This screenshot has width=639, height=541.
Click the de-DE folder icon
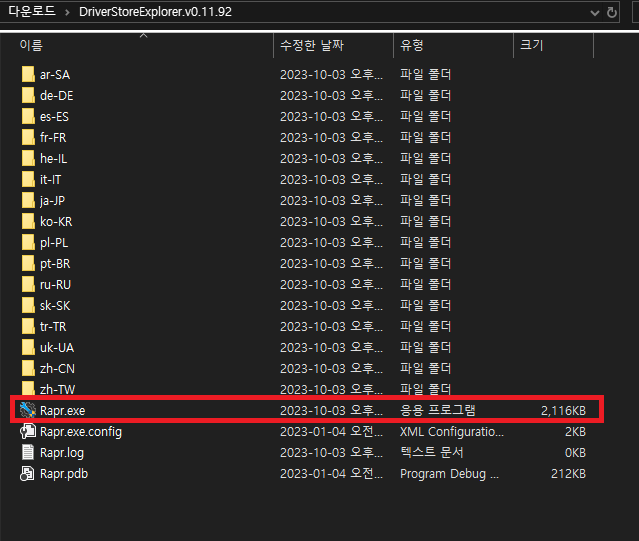pos(28,95)
